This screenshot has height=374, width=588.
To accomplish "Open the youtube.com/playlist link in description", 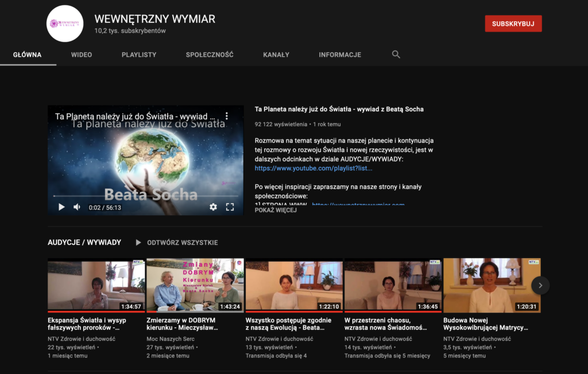I will pyautogui.click(x=314, y=168).
